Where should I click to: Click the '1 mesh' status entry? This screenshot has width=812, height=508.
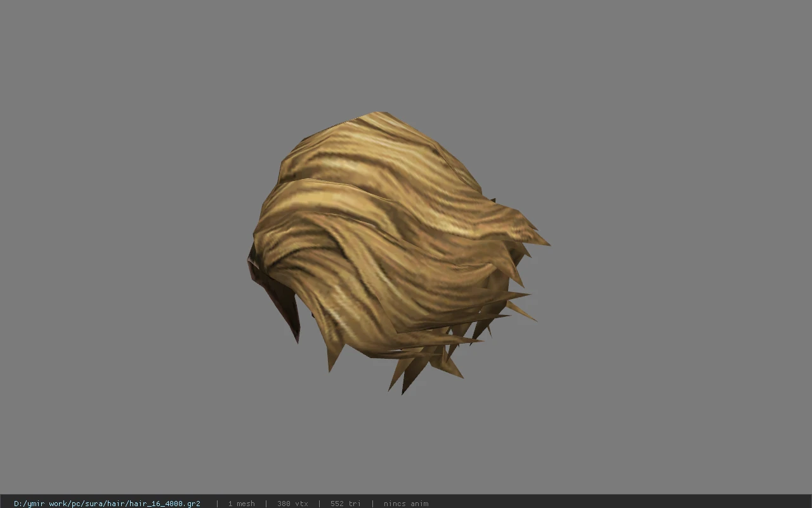point(241,504)
